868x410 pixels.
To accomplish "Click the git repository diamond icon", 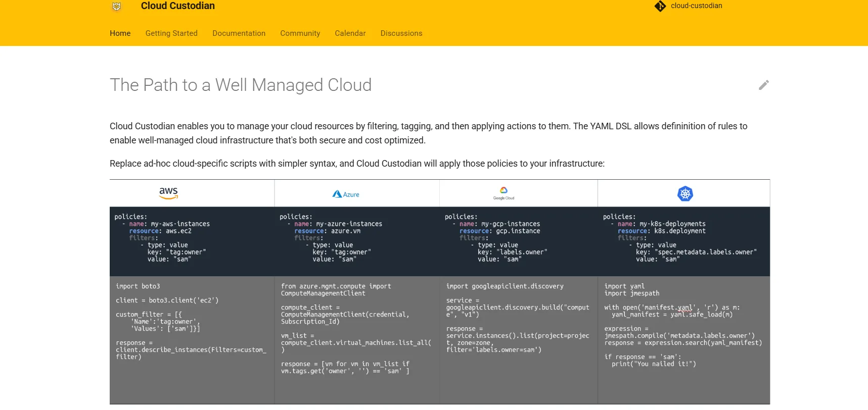I will tap(660, 6).
